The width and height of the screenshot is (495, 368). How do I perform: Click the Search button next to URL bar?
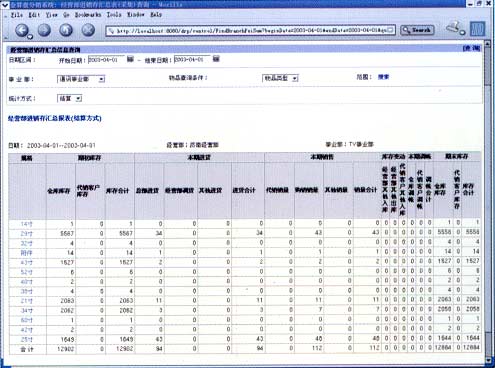pos(417,30)
